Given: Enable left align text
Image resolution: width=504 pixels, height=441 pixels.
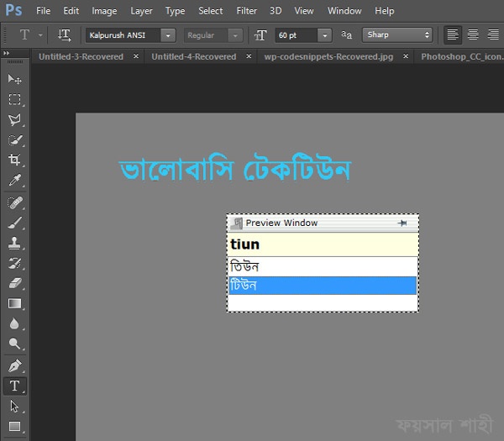Looking at the screenshot, I should (x=454, y=35).
